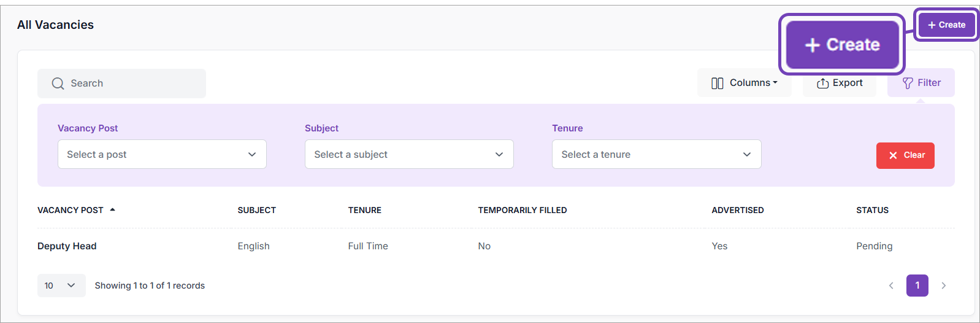Toggle the Filter panel
This screenshot has height=323, width=980.
coord(921,83)
